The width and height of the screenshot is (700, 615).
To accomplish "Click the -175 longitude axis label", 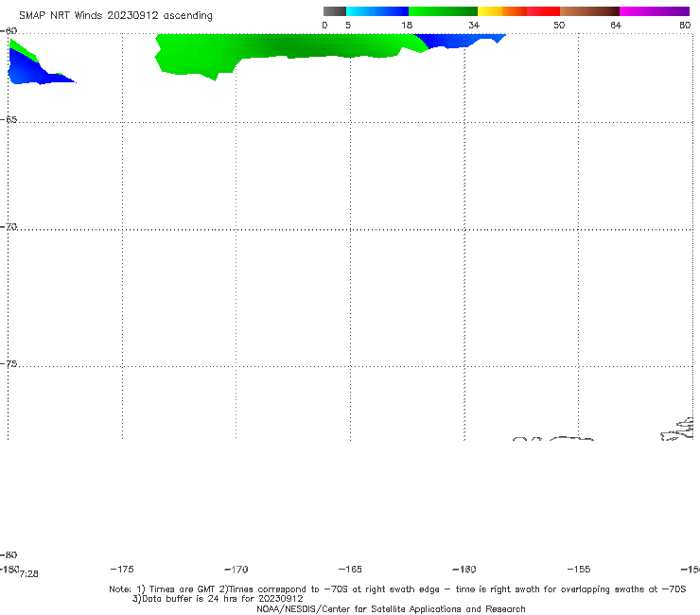I will pyautogui.click(x=122, y=570).
